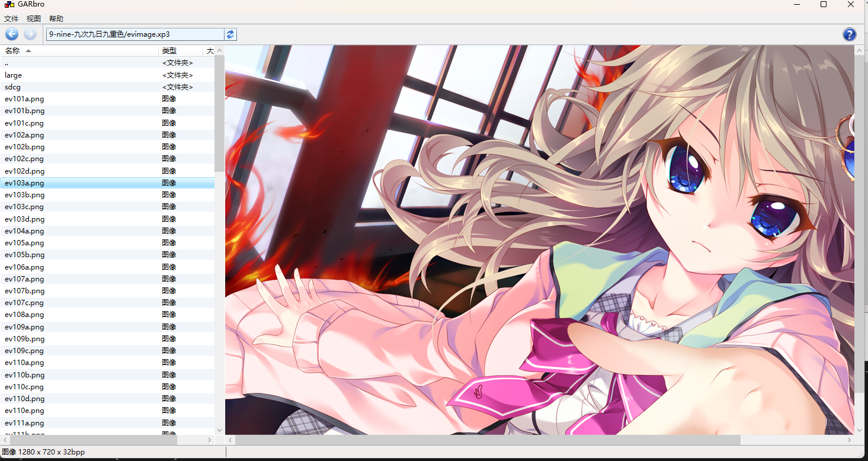This screenshot has height=461, width=868.
Task: Select file ev107c.png
Action: coord(107,303)
